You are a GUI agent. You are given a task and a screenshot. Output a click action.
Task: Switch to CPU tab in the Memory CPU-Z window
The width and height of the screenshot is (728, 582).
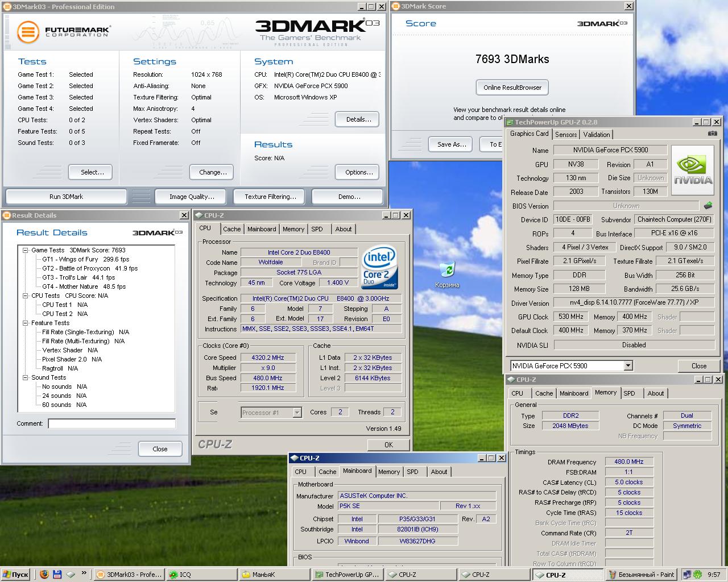[x=517, y=393]
